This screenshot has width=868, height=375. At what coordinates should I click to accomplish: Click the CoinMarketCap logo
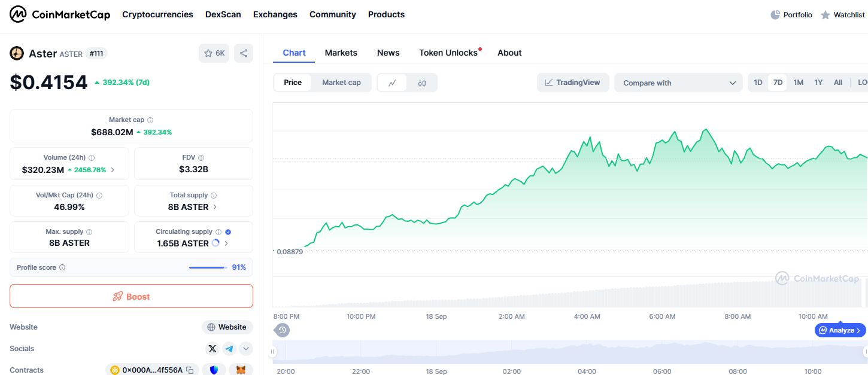(x=60, y=14)
